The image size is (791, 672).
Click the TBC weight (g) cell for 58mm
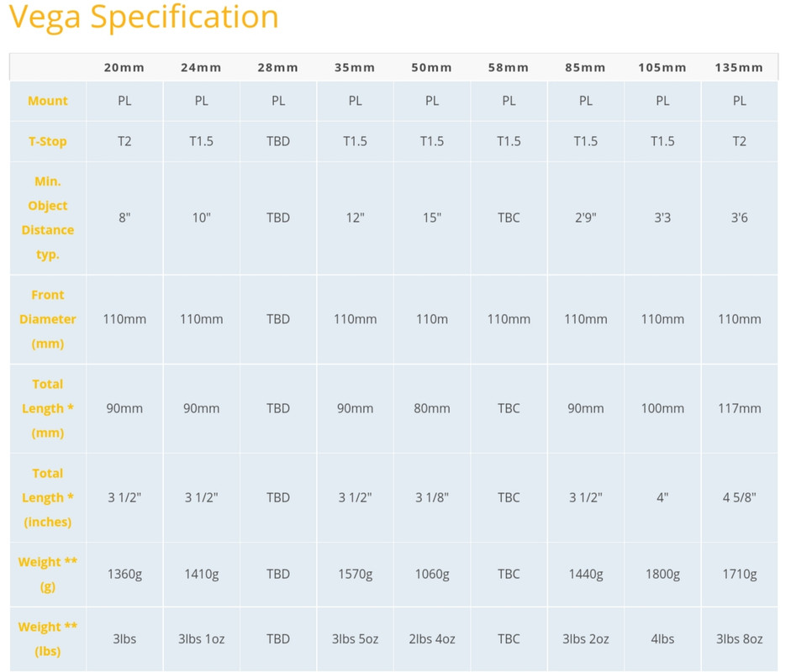(x=509, y=575)
